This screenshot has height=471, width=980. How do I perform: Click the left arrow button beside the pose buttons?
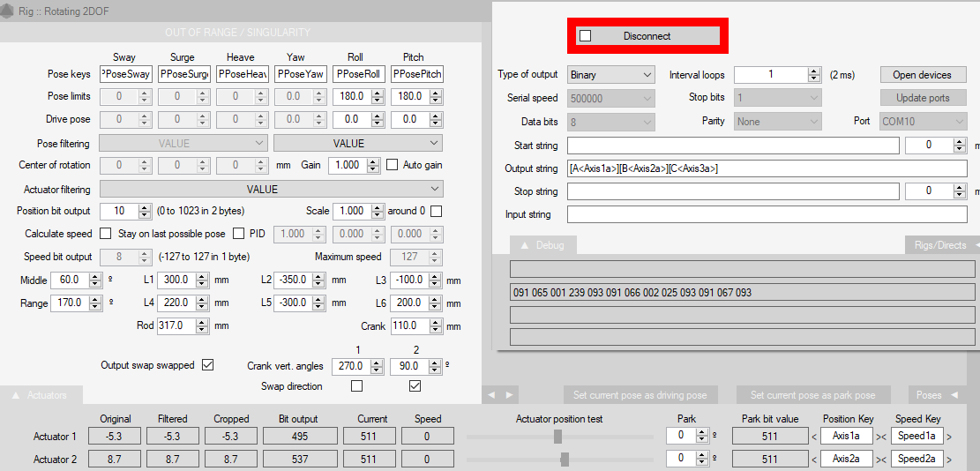[x=491, y=395]
